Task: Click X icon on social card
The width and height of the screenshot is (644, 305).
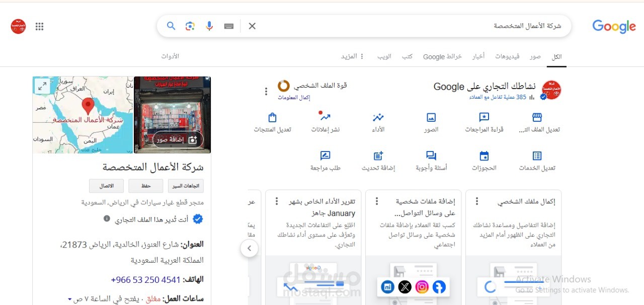Action: pos(405,287)
